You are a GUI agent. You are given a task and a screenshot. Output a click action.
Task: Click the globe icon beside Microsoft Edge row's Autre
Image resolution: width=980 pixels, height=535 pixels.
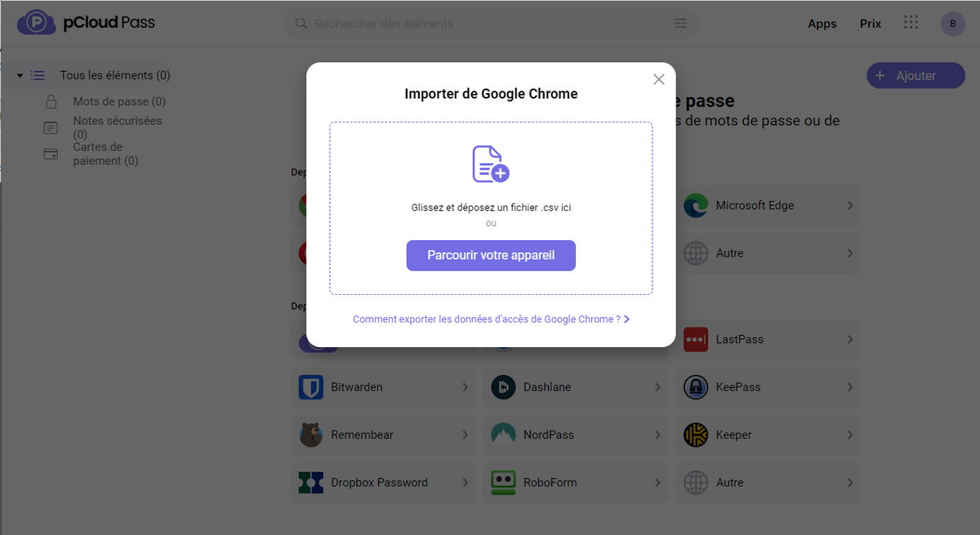pyautogui.click(x=696, y=253)
